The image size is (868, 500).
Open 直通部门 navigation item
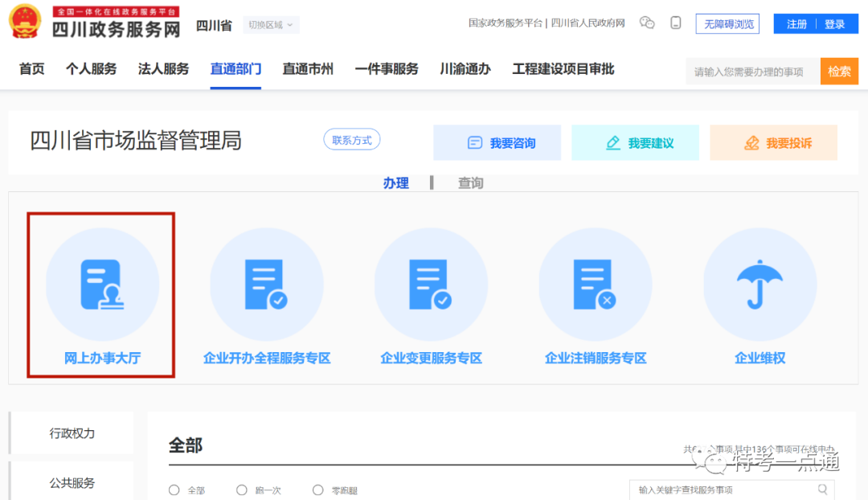235,69
